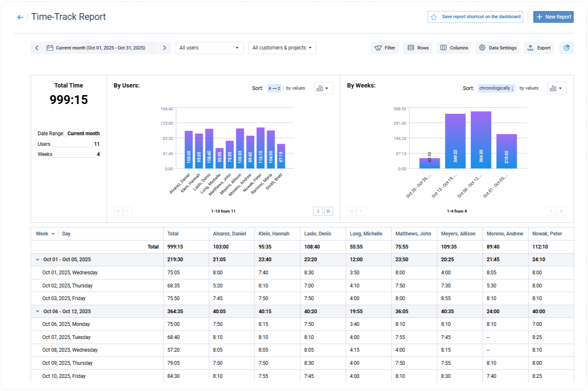The image size is (588, 391).
Task: Collapse the Oct 01 - Oct 05 week row
Action: coord(38,260)
